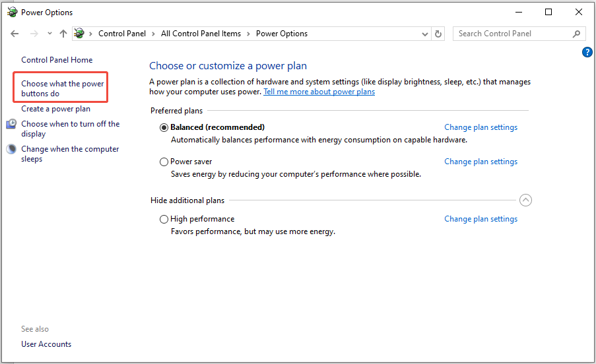Open the recent locations dropdown arrow
This screenshot has width=596, height=364.
(x=50, y=34)
